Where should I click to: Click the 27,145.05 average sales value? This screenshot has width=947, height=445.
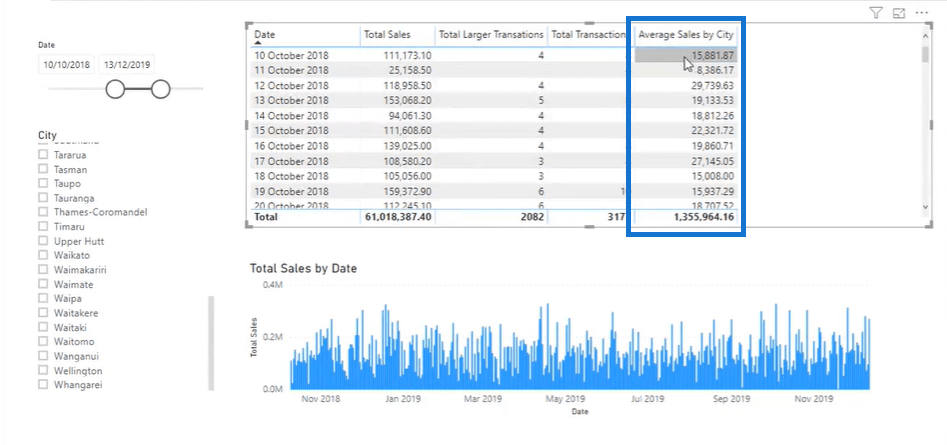point(713,161)
